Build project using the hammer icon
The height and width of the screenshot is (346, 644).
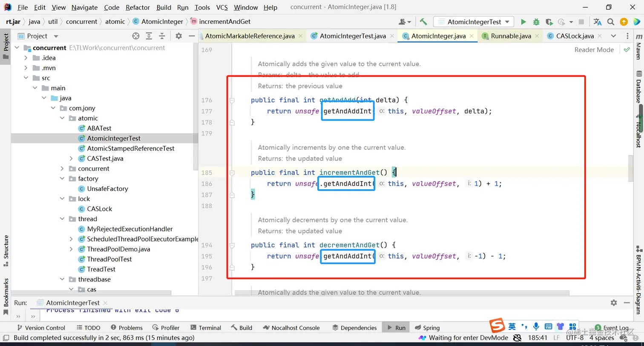coord(423,22)
